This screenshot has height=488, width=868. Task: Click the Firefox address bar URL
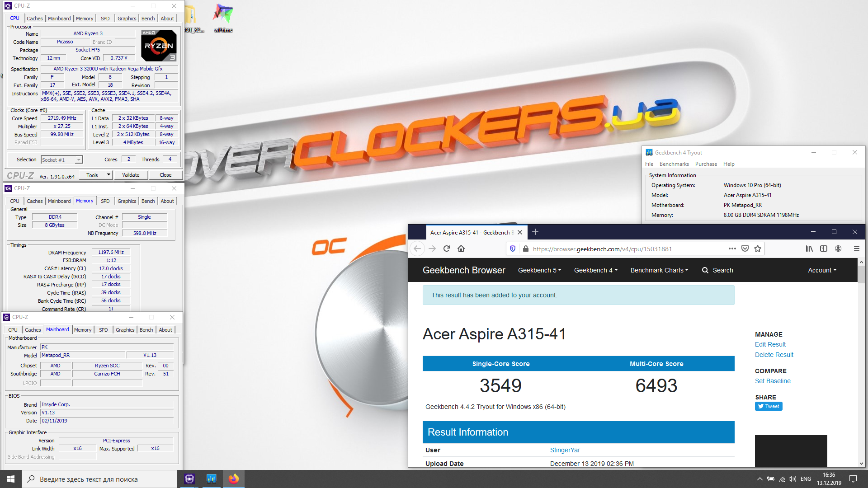[602, 249]
